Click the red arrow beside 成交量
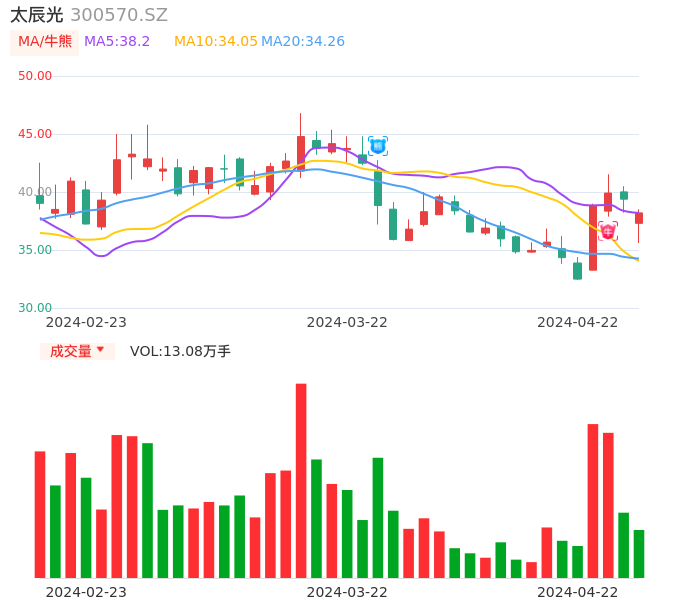Viewport: 686px width, 606px height. 100,350
